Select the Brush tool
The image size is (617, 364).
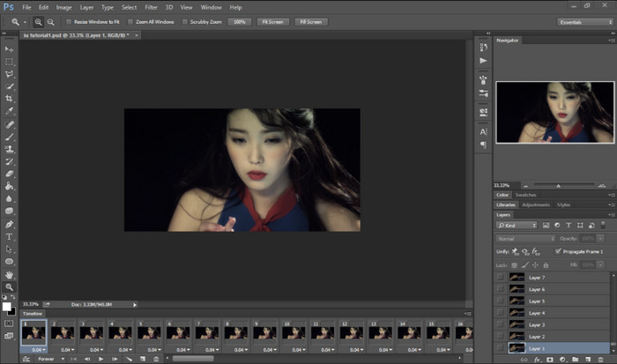10,137
